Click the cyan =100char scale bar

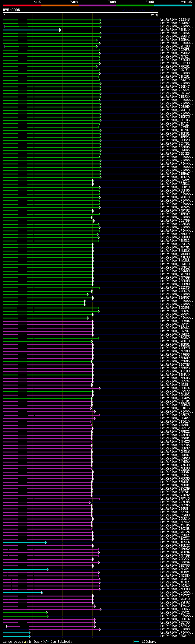pyautogui.click(x=136, y=642)
